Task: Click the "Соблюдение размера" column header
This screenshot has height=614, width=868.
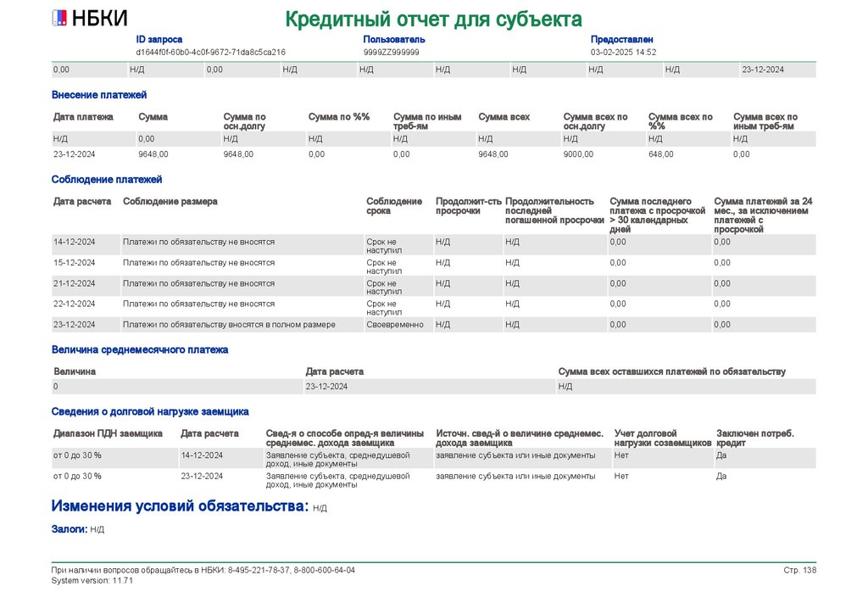Action: coord(170,202)
